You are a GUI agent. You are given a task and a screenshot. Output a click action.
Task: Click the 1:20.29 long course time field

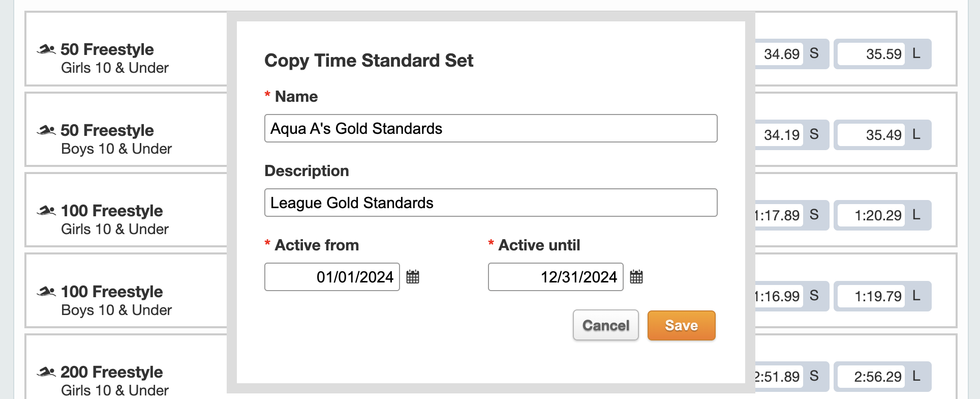point(871,215)
